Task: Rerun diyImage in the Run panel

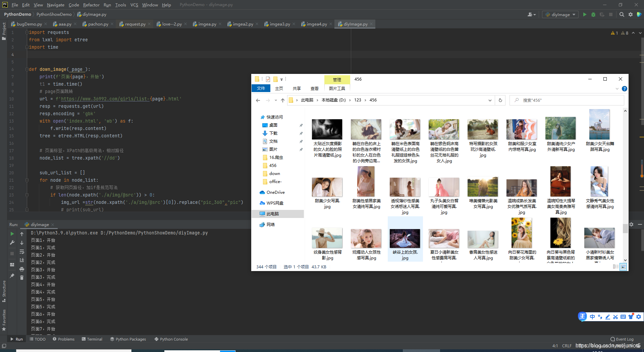Action: [x=12, y=234]
